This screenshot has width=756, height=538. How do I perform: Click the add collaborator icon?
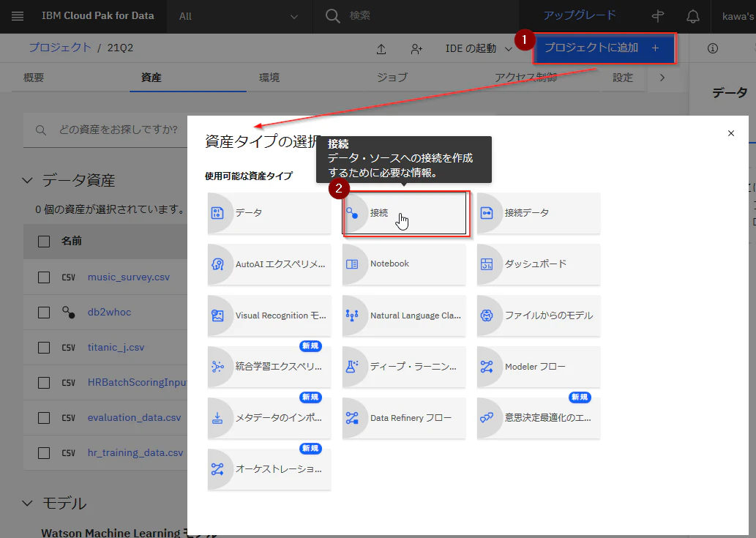416,49
